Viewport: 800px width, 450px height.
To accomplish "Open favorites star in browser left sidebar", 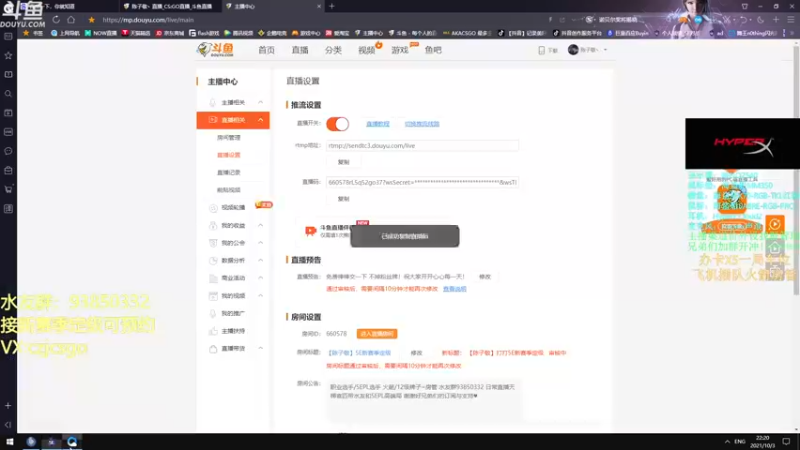I will (8, 56).
